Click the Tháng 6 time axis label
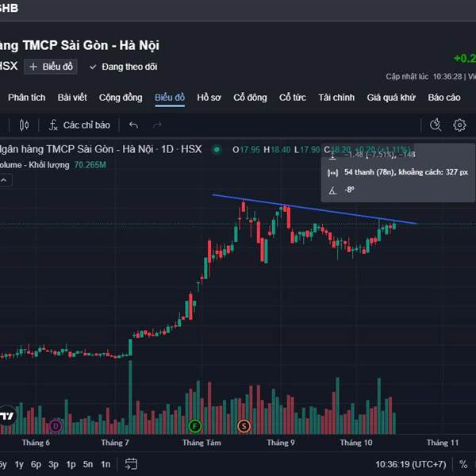Image resolution: width=476 pixels, height=476 pixels. point(36,443)
